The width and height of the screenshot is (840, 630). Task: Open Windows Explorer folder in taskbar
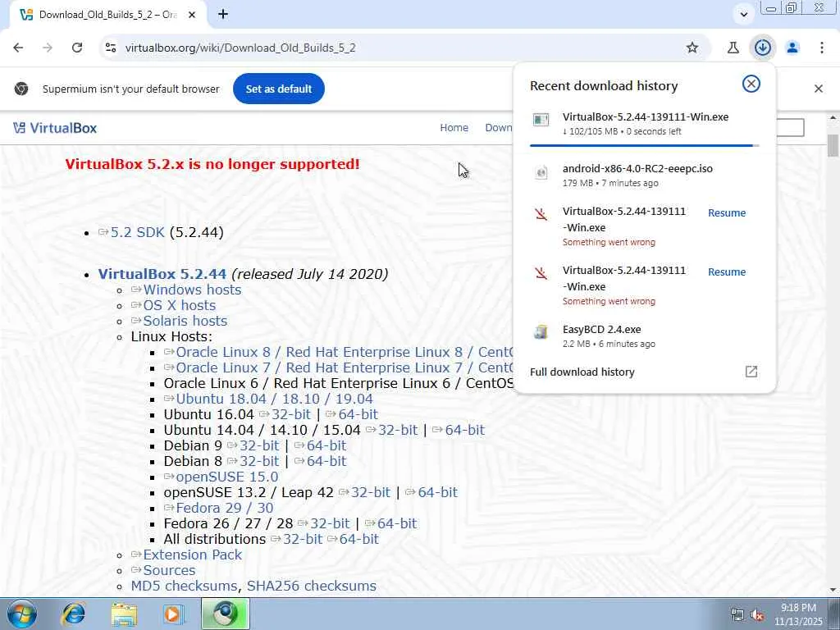pyautogui.click(x=124, y=614)
